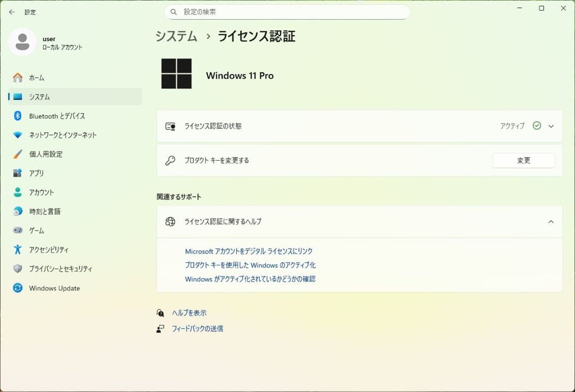Open ゲーム settings via the Xbox icon
575x392 pixels.
pyautogui.click(x=17, y=230)
